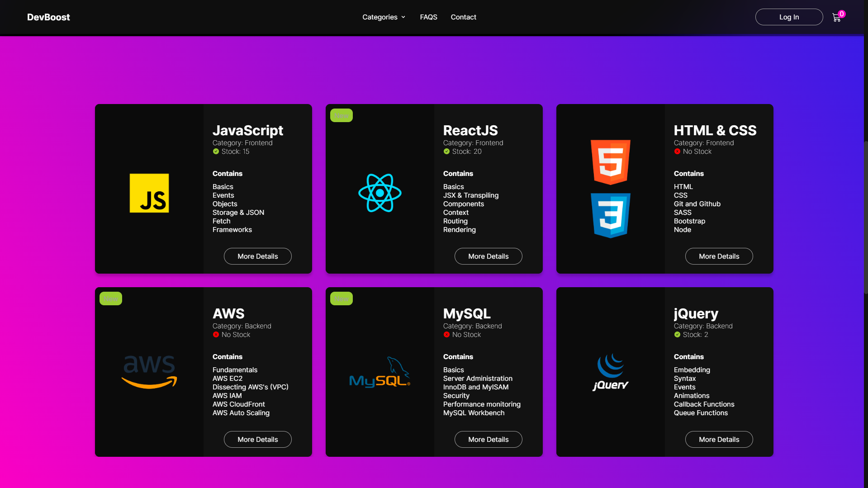Image resolution: width=868 pixels, height=488 pixels.
Task: Click 'Performance monitoring' in MySQL contents
Action: [x=482, y=404]
